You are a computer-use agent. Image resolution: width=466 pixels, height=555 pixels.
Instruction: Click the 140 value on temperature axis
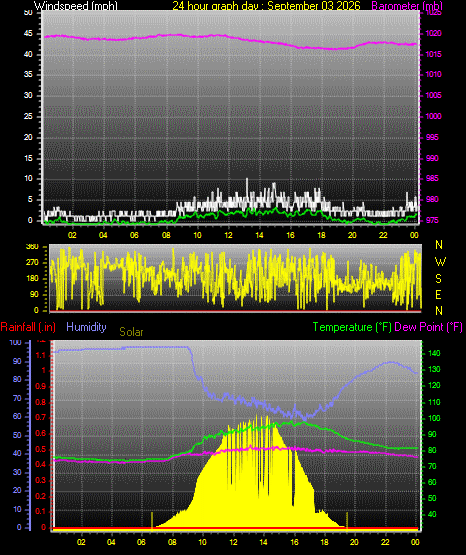pos(434,353)
